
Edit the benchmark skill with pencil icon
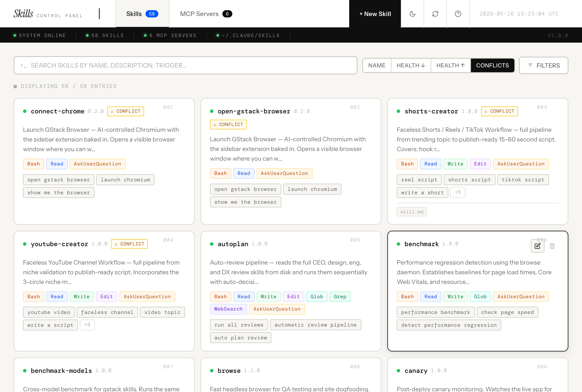coord(537,246)
